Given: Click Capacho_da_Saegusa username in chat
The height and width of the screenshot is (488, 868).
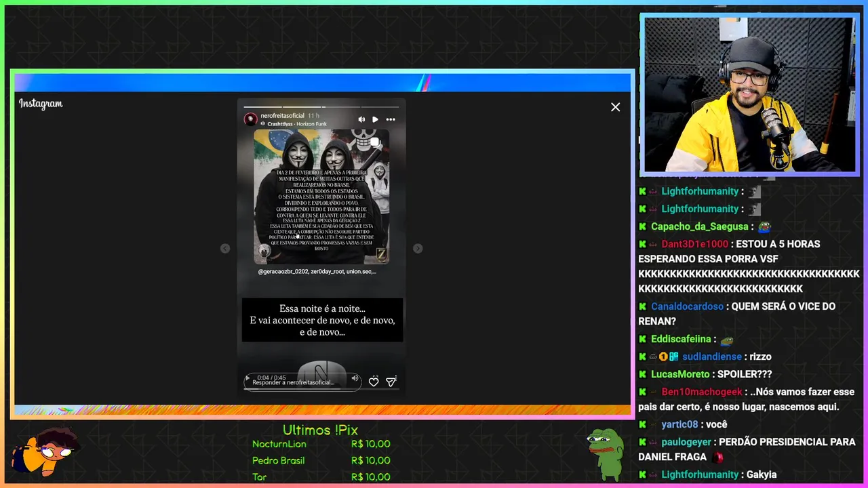Looking at the screenshot, I should (x=700, y=226).
